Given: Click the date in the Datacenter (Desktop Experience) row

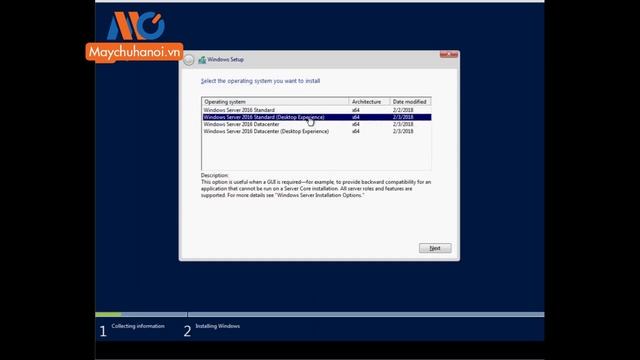Looking at the screenshot, I should pos(403,131).
